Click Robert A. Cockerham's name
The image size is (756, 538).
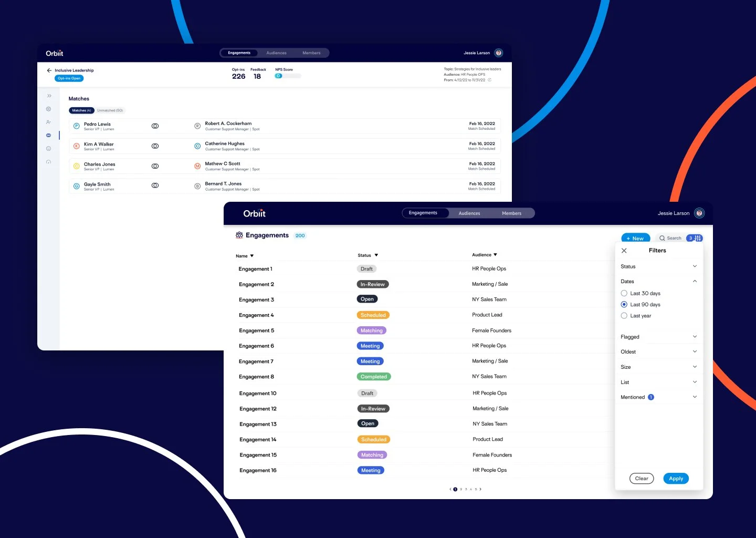[x=228, y=123]
